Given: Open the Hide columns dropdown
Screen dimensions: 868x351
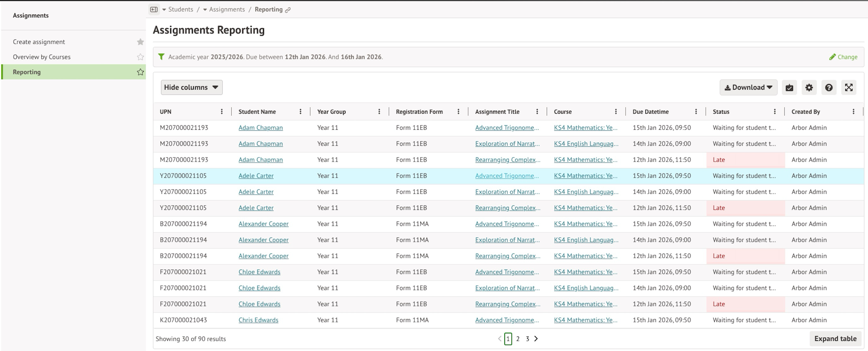Looking at the screenshot, I should (191, 87).
